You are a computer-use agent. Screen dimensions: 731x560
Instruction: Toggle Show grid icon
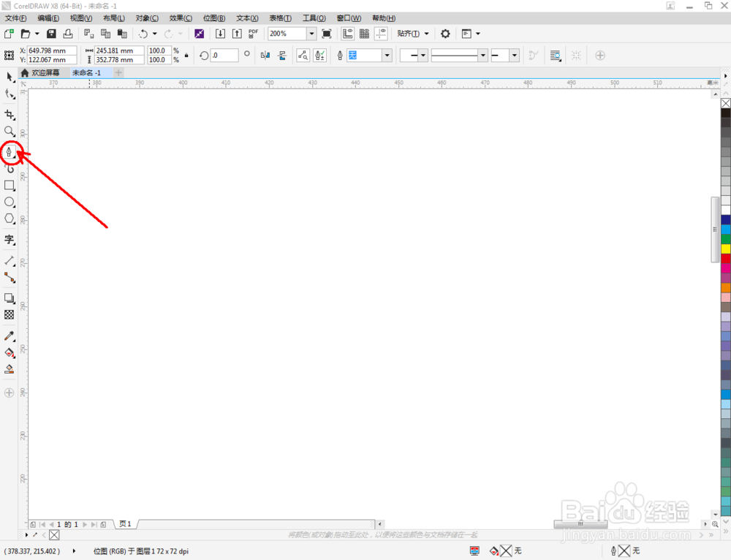[365, 34]
